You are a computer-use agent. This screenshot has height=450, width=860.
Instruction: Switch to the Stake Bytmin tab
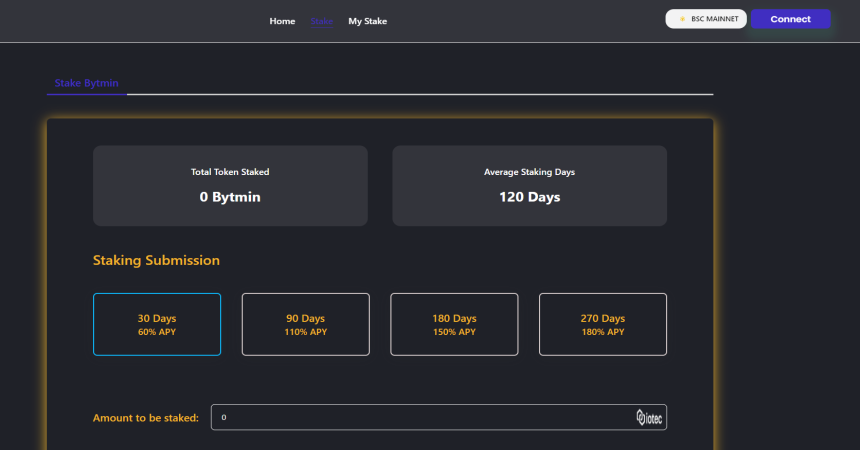tap(87, 83)
